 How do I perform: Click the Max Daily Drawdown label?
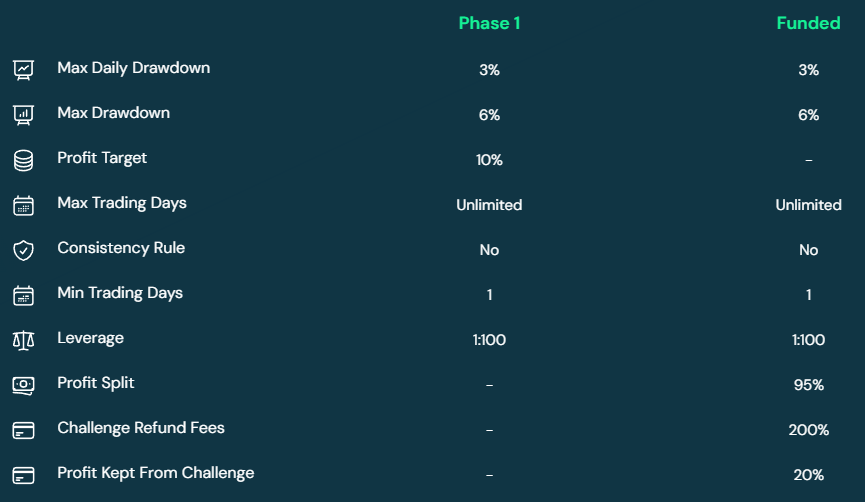(134, 68)
